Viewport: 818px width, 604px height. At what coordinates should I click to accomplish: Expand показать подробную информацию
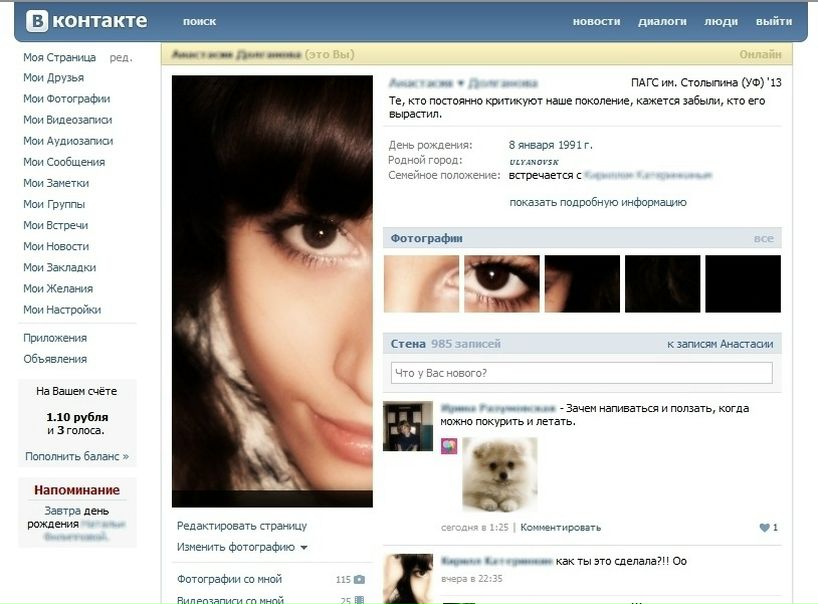point(597,202)
